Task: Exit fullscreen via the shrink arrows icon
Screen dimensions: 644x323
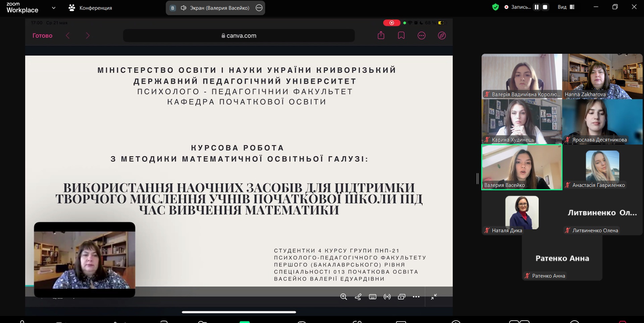Action: 434,297
